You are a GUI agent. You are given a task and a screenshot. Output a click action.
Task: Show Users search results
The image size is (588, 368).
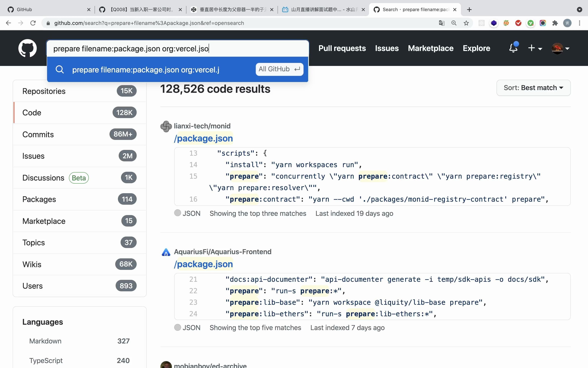click(79, 286)
